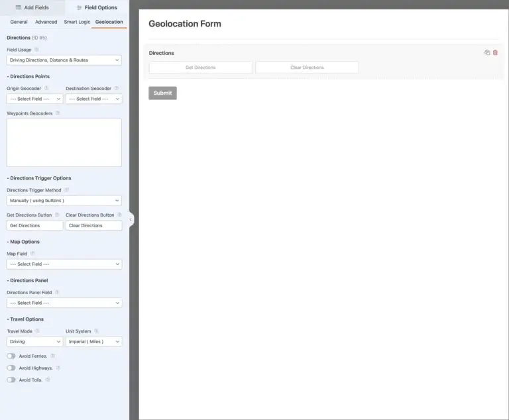Click the Clear Directions label input
This screenshot has height=420, width=509.
[94, 226]
